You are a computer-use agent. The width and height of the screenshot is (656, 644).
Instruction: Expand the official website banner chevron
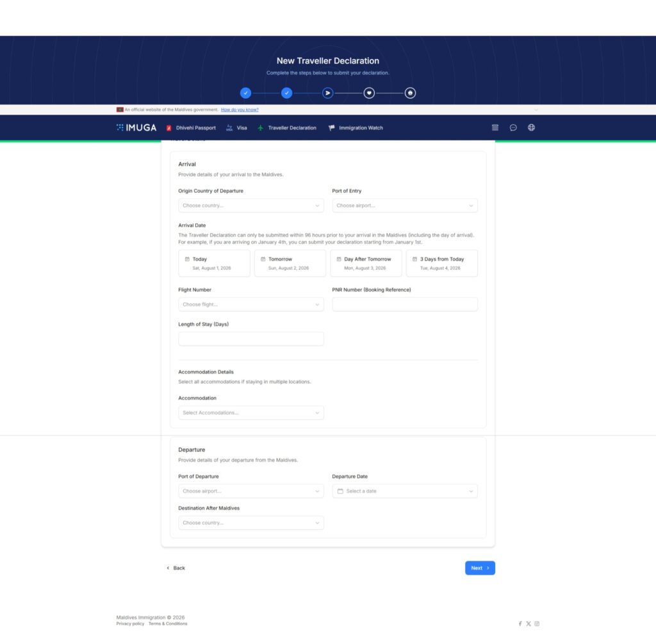(536, 110)
